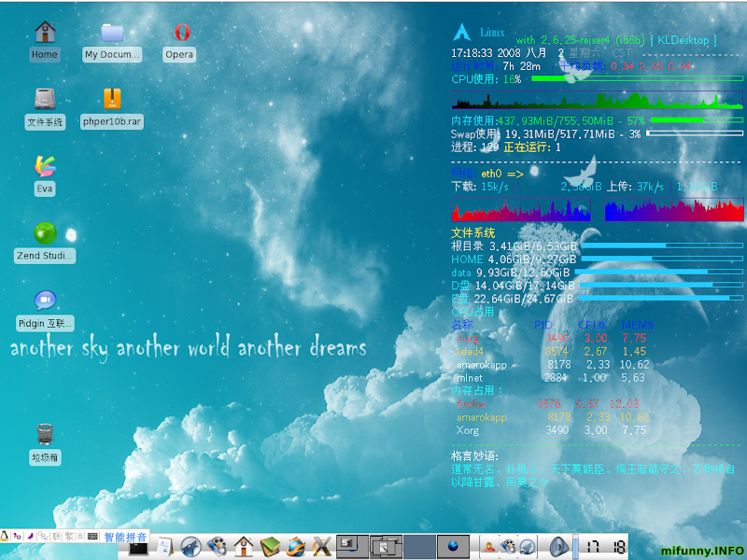Switch to fourth desktop with globe window
This screenshot has width=747, height=560.
tap(453, 547)
